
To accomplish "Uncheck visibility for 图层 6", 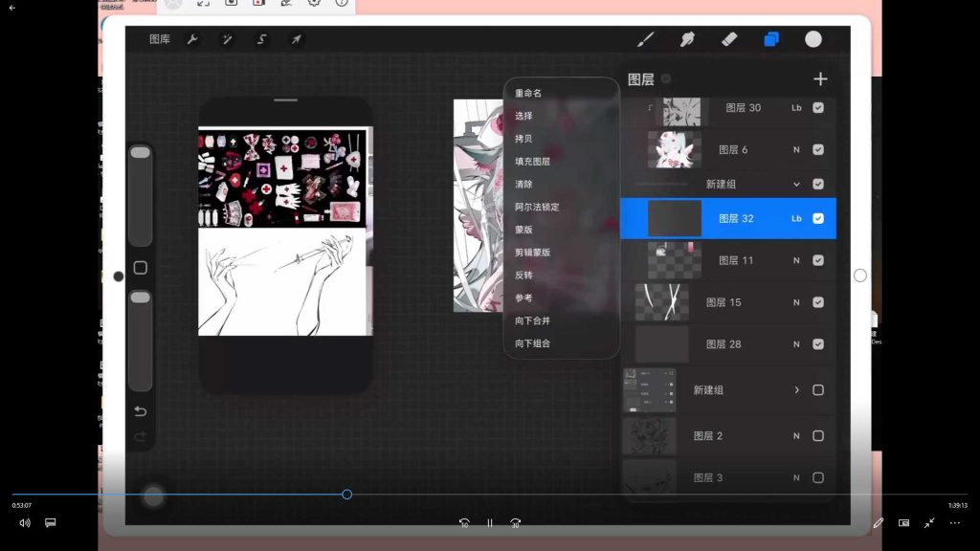I will (818, 150).
